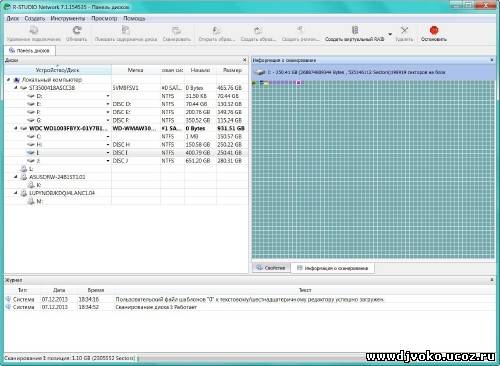Open the Tools menu
Screen dimensions: 500x366
[68, 18]
